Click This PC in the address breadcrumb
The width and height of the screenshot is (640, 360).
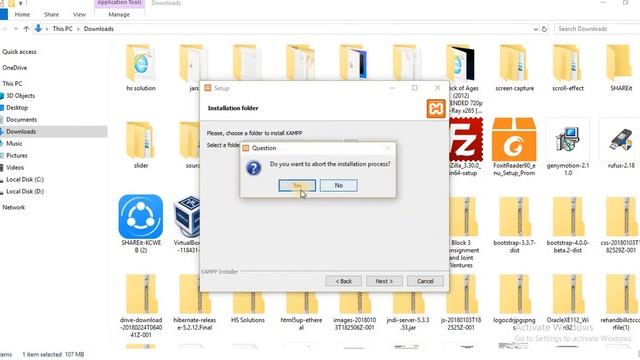(x=62, y=29)
